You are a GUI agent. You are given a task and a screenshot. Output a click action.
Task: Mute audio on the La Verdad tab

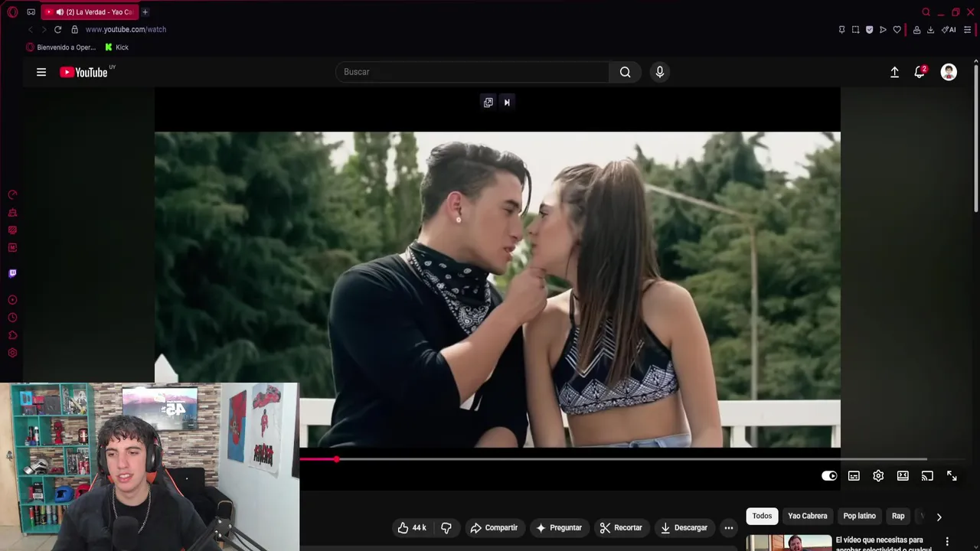click(60, 12)
